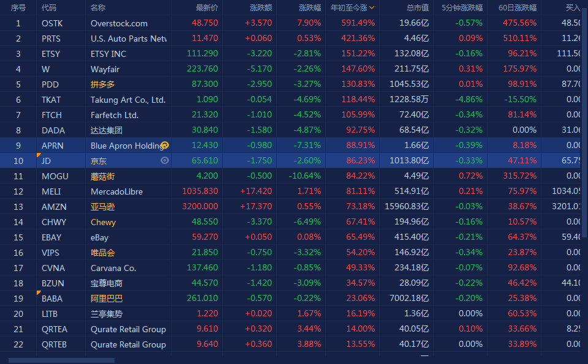Select the Farfetch Ltd. name cell
This screenshot has width=588, height=364.
pyautogui.click(x=115, y=115)
